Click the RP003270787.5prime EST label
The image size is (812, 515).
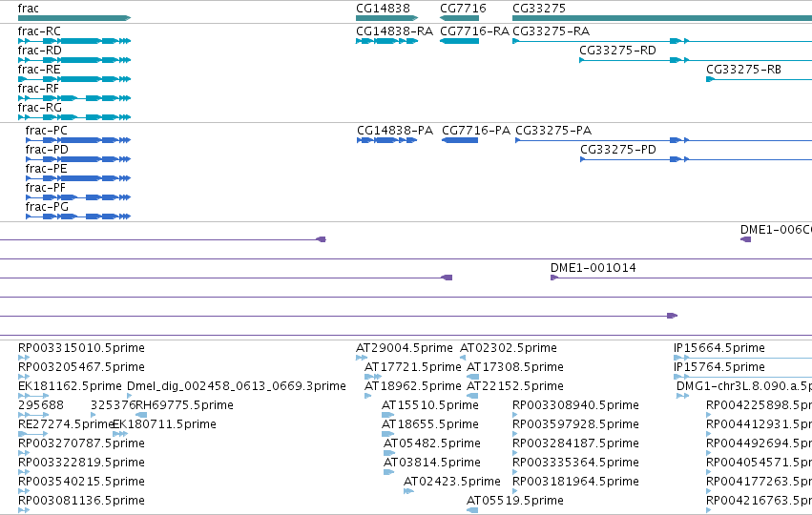click(x=81, y=443)
